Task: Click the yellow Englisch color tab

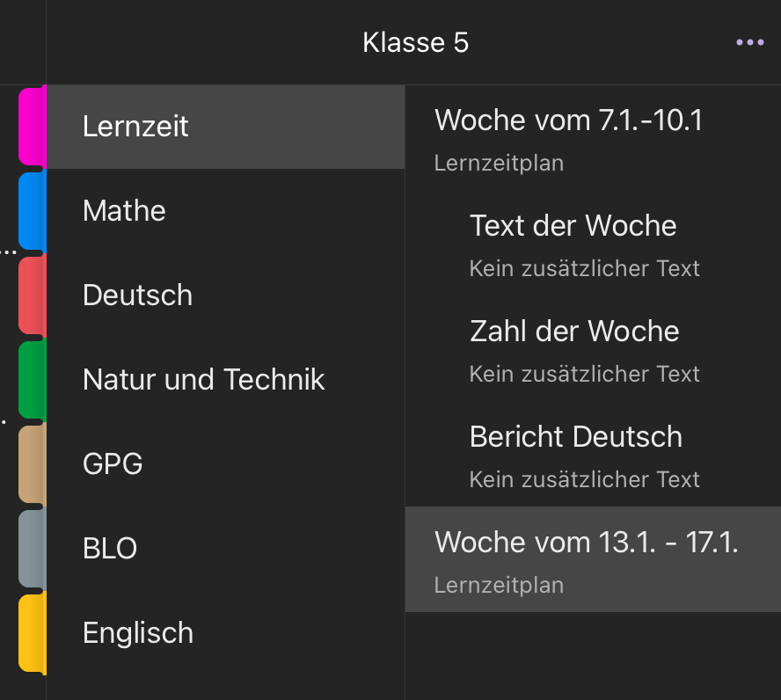Action: tap(33, 633)
